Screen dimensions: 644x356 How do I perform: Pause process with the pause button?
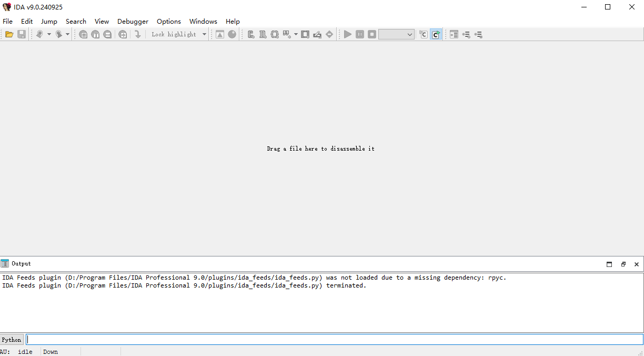click(x=360, y=34)
